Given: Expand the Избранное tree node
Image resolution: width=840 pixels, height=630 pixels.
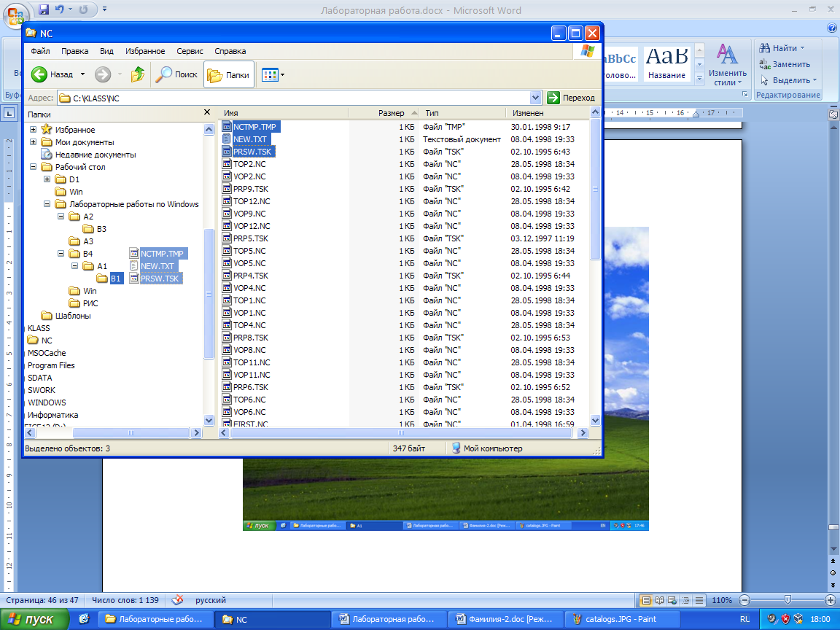Looking at the screenshot, I should (x=34, y=129).
